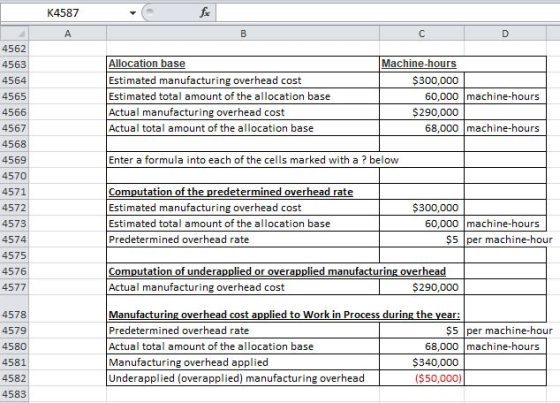The height and width of the screenshot is (403, 560).
Task: Select row 4570 header
Action: tap(14, 176)
